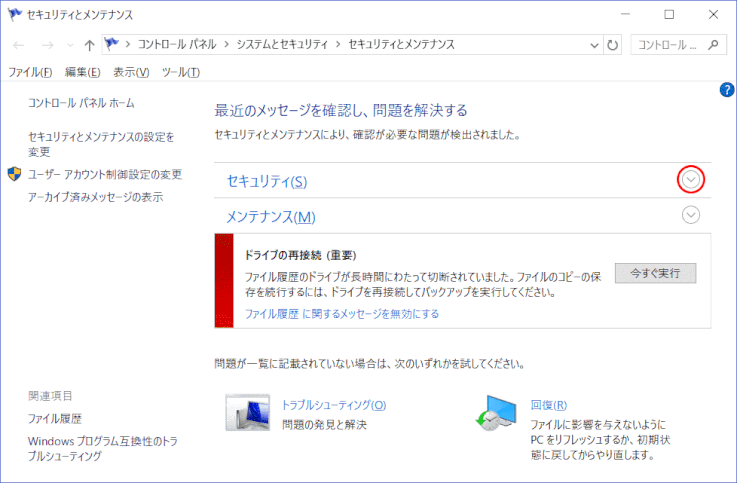Click セキュリティとメンテナンス in breadcrumb path

pyautogui.click(x=401, y=45)
